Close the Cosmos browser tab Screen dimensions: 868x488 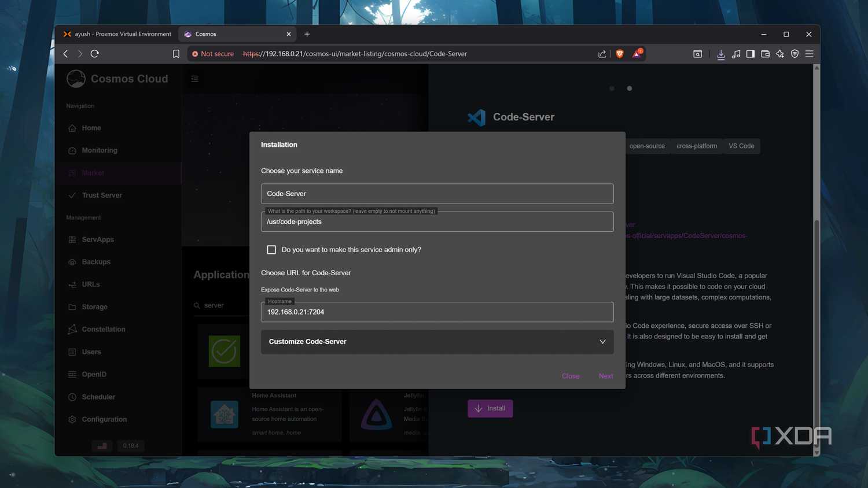(289, 34)
